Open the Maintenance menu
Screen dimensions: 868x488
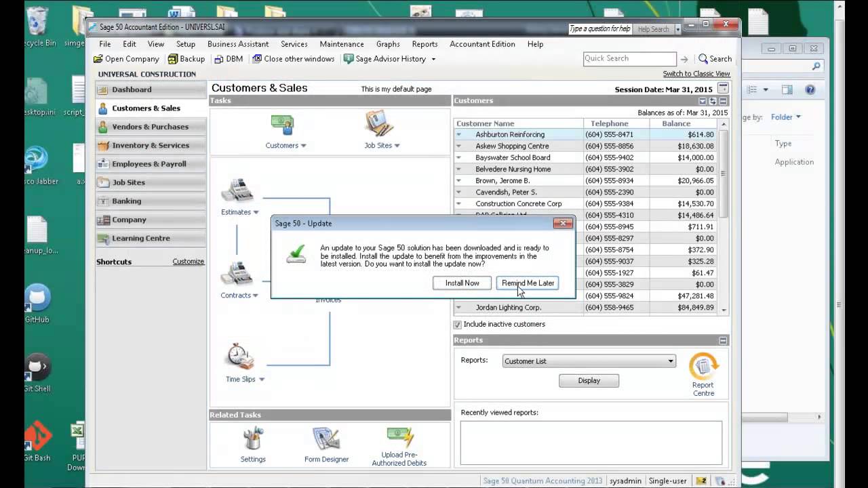[x=342, y=44]
